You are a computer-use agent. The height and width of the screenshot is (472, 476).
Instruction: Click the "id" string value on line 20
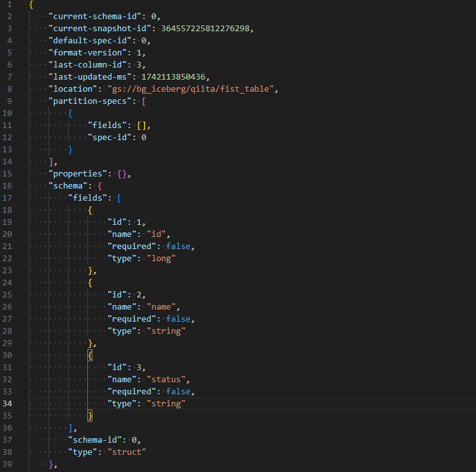[x=156, y=234]
